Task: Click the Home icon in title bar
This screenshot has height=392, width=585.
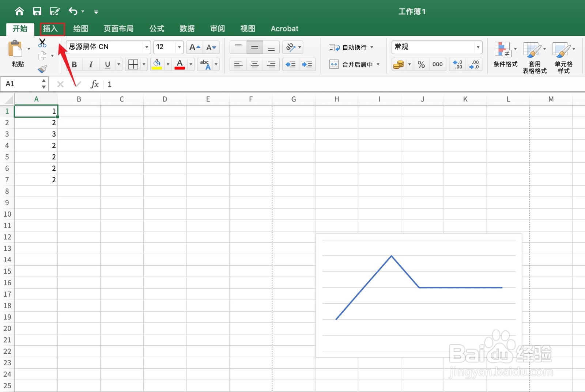Action: click(x=19, y=11)
